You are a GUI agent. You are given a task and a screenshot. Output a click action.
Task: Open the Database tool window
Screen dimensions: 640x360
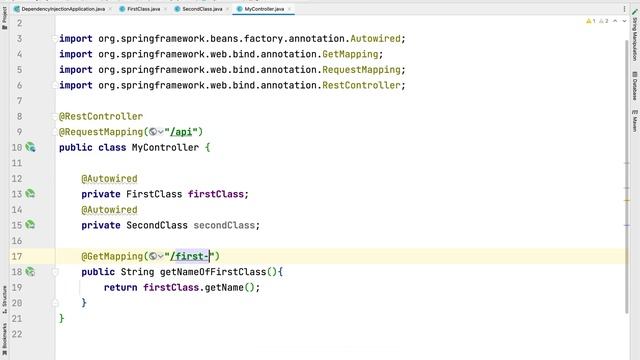[635, 86]
